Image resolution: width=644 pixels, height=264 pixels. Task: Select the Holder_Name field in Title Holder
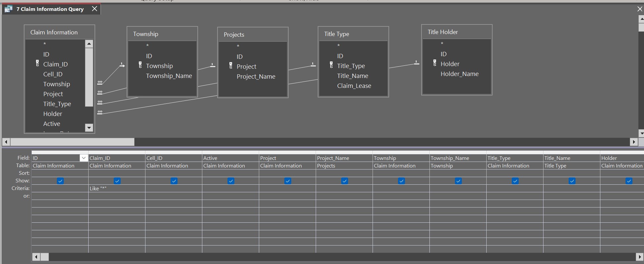459,74
